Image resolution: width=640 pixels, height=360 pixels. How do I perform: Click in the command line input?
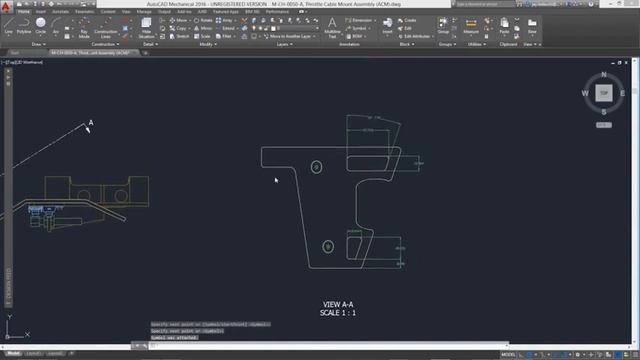pyautogui.click(x=327, y=346)
